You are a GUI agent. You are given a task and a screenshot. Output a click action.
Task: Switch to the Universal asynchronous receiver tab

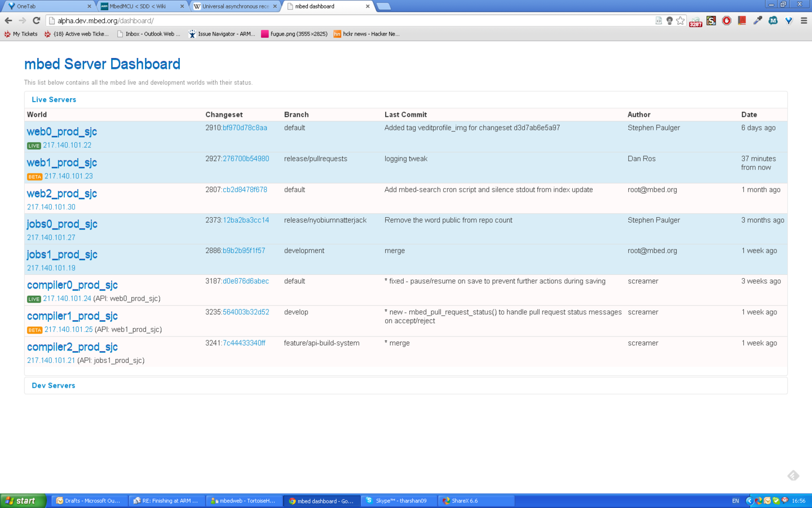click(235, 6)
